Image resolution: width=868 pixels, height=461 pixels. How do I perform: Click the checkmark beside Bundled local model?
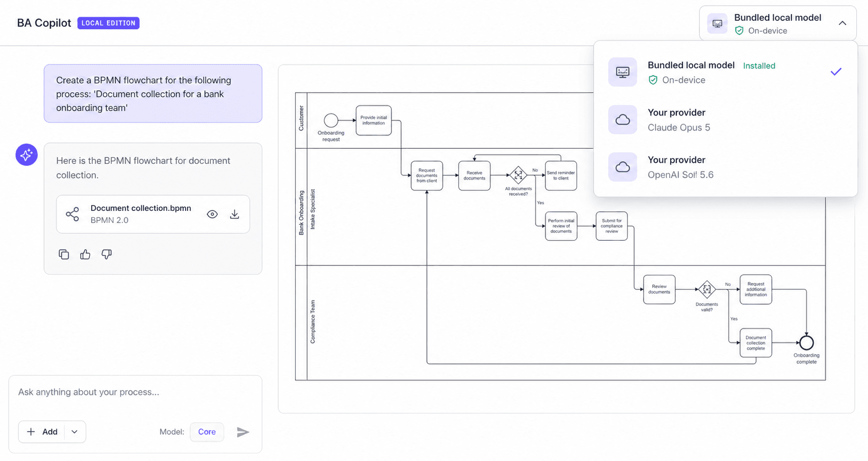(x=836, y=72)
